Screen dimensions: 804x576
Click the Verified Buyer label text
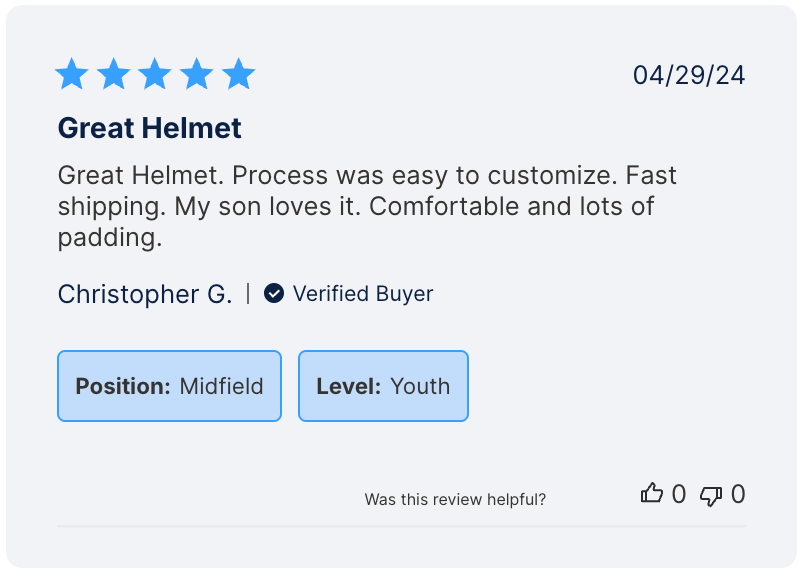tap(363, 294)
